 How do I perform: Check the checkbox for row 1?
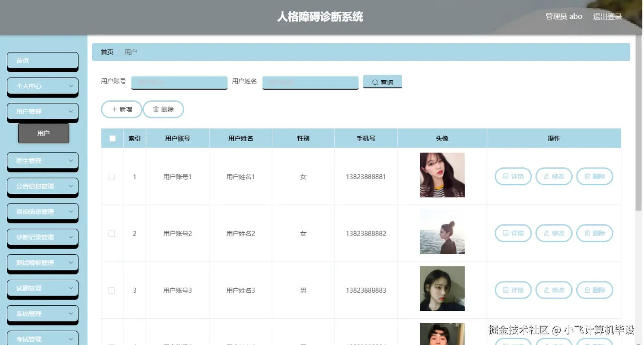[x=112, y=177]
